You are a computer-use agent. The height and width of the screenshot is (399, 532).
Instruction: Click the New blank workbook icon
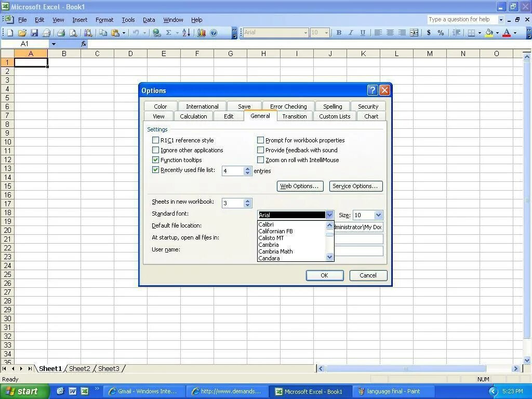[10, 33]
